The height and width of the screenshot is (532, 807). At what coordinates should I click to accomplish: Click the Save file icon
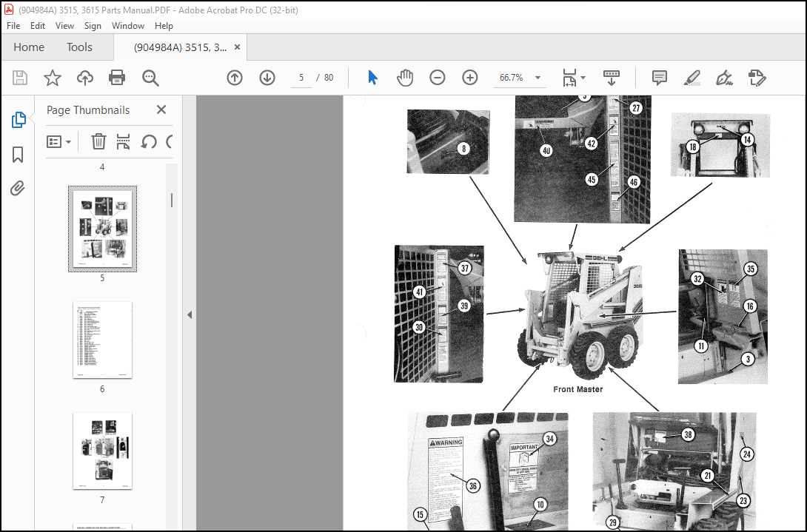(19, 78)
